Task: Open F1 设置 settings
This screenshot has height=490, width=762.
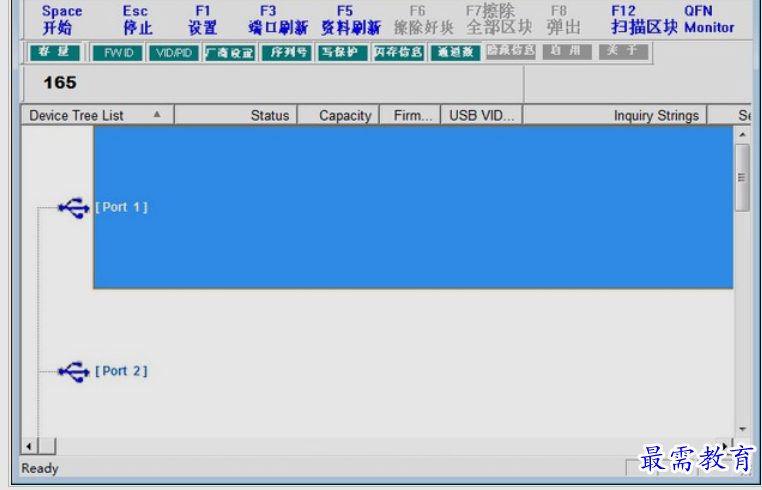Action: [x=203, y=20]
